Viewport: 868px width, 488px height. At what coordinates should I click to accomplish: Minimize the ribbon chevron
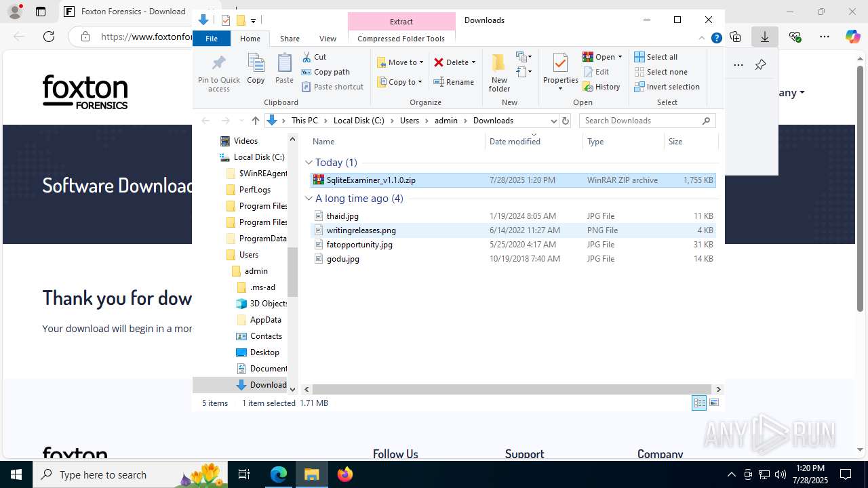[703, 39]
